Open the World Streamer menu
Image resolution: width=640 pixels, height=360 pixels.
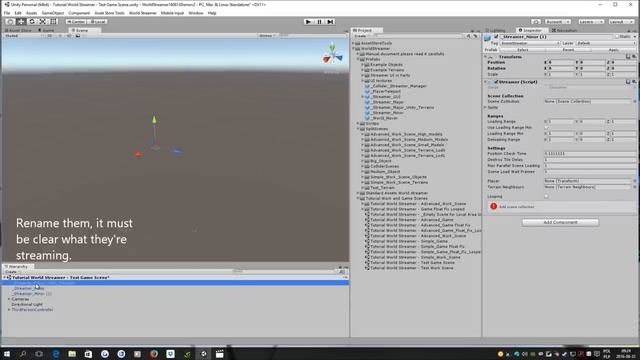142,13
